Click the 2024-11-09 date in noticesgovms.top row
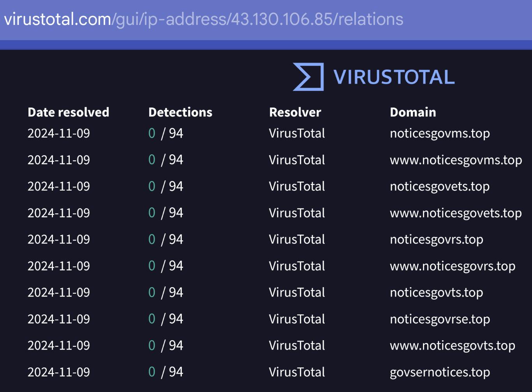Screen dimensions: 532x392 (59, 133)
